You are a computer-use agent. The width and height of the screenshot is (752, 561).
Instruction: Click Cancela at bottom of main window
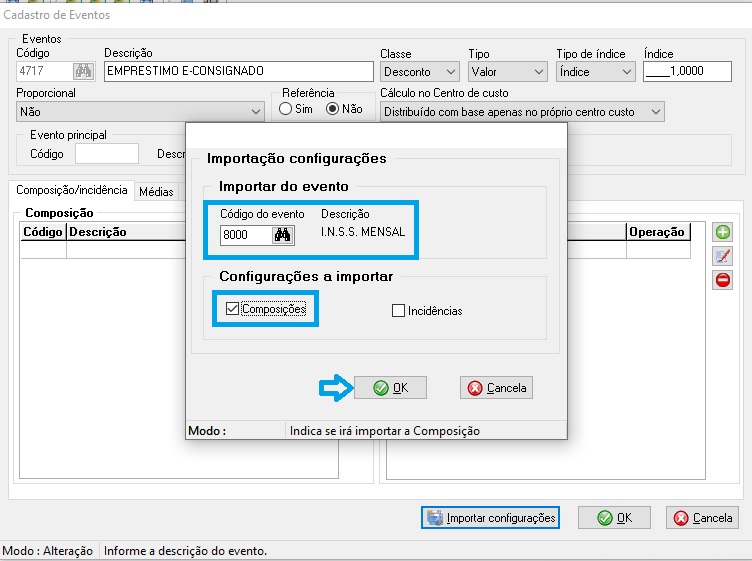[x=703, y=518]
